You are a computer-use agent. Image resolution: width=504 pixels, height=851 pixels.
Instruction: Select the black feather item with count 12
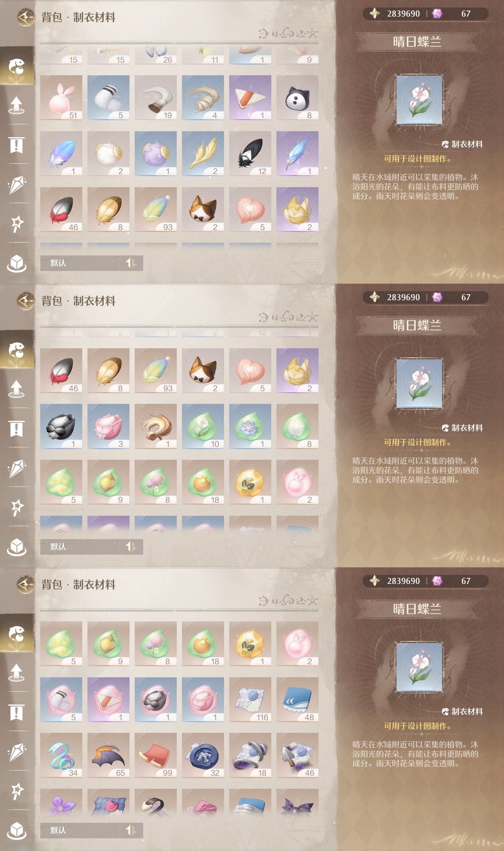point(250,154)
